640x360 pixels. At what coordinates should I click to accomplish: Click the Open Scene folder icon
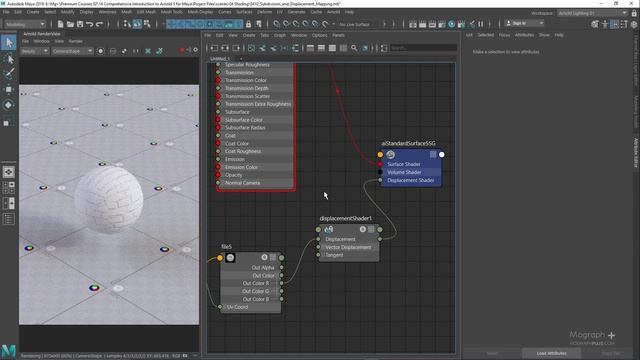coord(70,24)
